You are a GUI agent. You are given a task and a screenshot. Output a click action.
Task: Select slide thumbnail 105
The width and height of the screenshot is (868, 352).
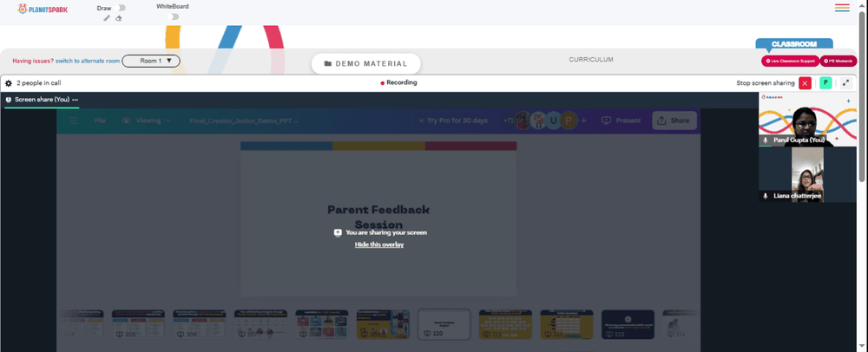coord(138,324)
